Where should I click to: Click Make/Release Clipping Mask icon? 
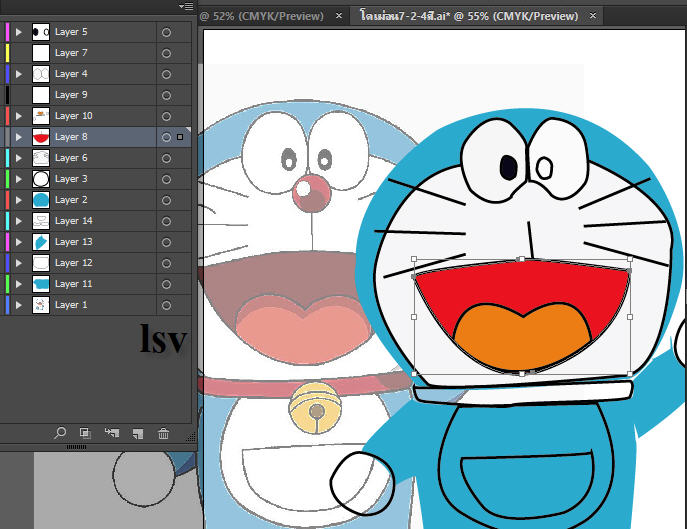85,433
